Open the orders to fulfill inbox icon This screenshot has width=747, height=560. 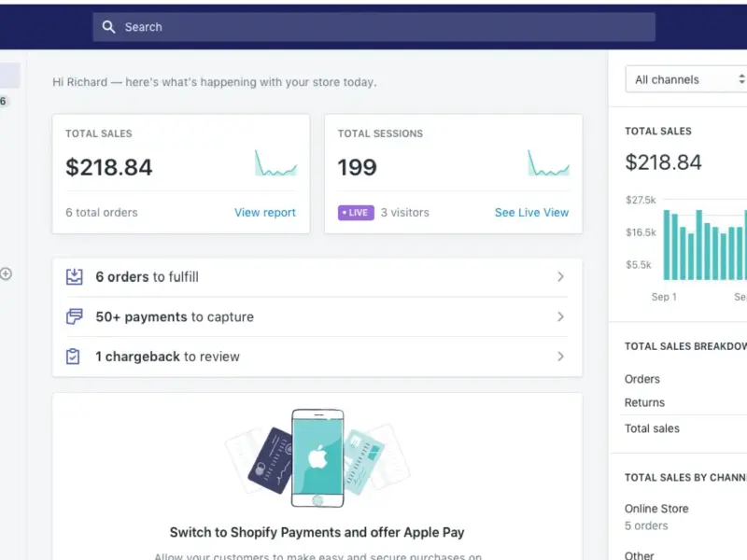pos(75,276)
